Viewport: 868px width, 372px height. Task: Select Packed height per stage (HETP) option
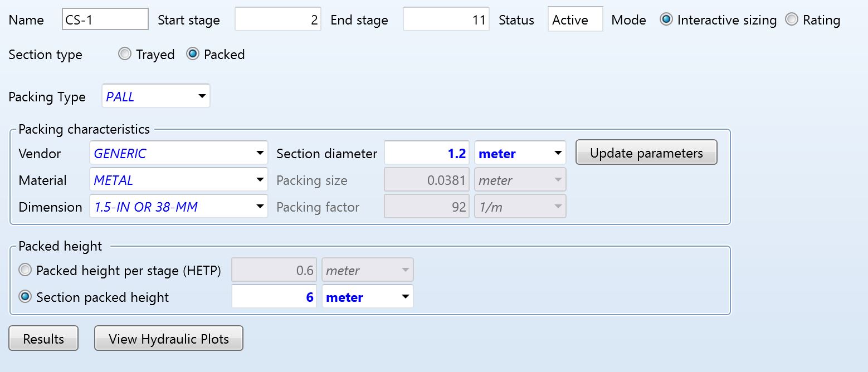25,271
